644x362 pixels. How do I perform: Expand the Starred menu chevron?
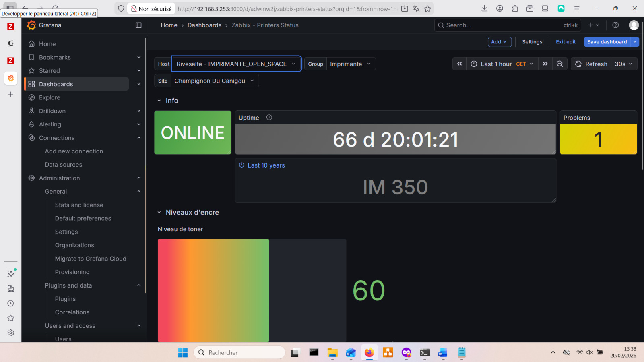(x=139, y=71)
